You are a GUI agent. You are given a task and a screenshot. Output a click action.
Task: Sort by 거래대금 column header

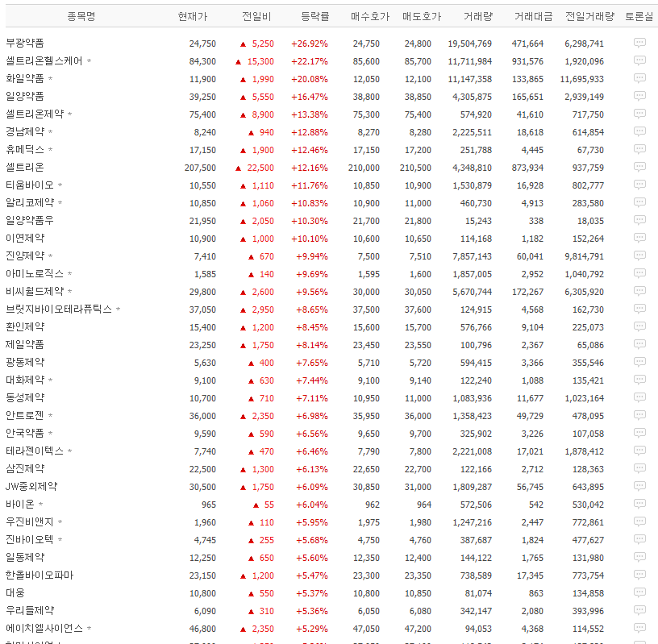[x=534, y=16]
